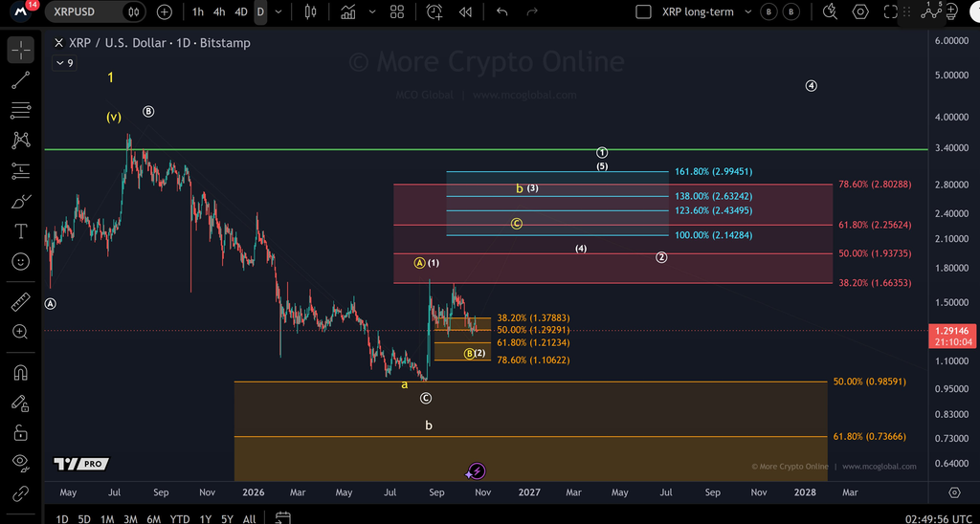Open the candlestick chart type selector
Viewport: 980px width, 524px height.
pyautogui.click(x=311, y=11)
